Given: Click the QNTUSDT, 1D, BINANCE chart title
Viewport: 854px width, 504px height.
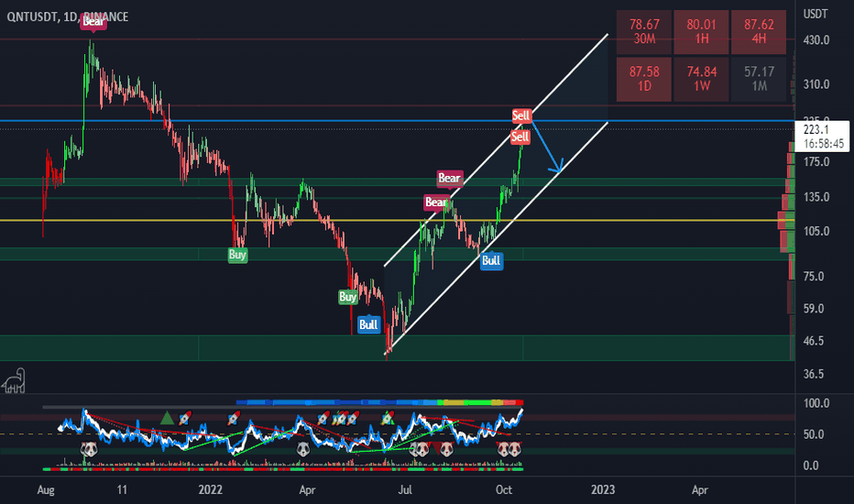Looking at the screenshot, I should click(x=68, y=16).
